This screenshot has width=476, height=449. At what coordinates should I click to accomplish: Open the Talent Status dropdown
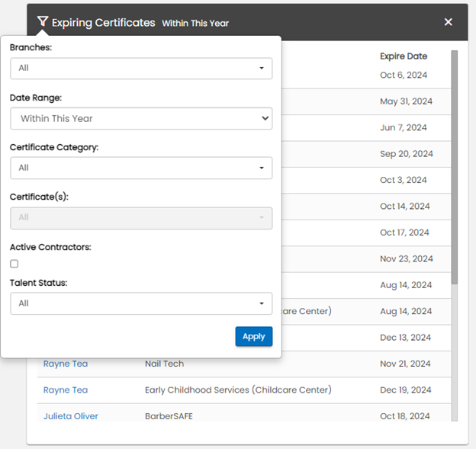pos(141,303)
